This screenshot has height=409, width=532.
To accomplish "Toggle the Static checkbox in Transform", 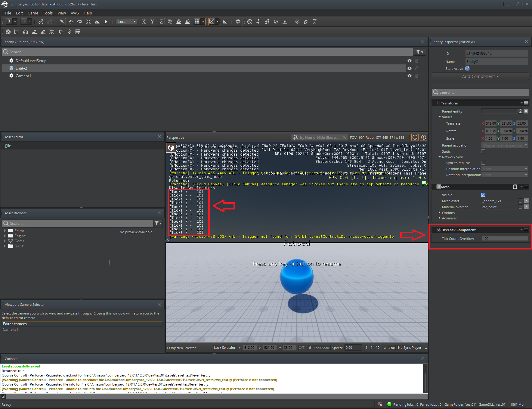I will [483, 151].
